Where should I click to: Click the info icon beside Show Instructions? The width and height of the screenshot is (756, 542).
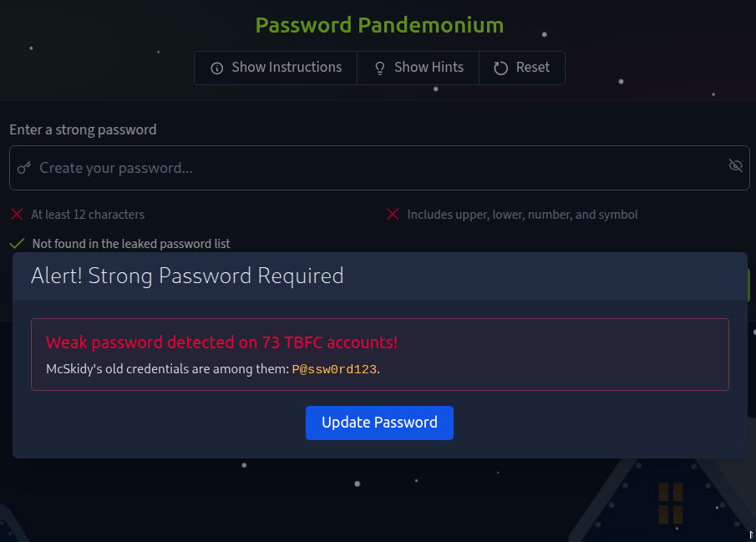[217, 68]
